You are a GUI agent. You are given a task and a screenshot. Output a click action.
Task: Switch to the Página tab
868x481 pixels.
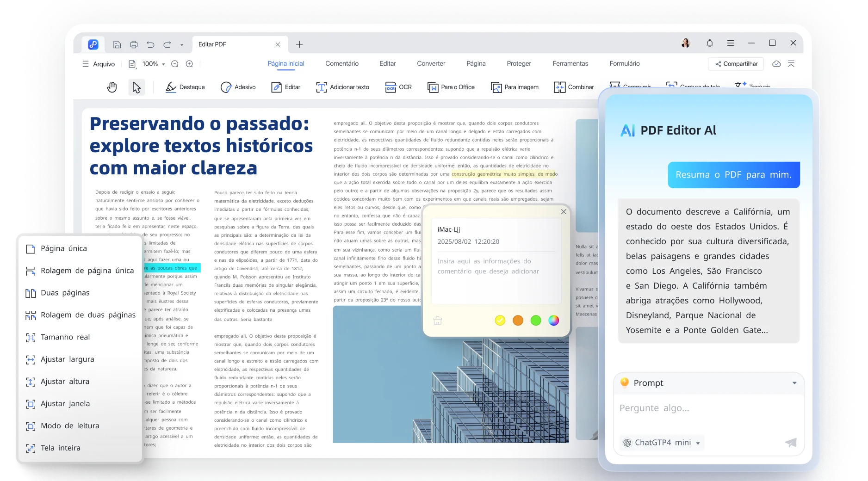[x=476, y=63]
